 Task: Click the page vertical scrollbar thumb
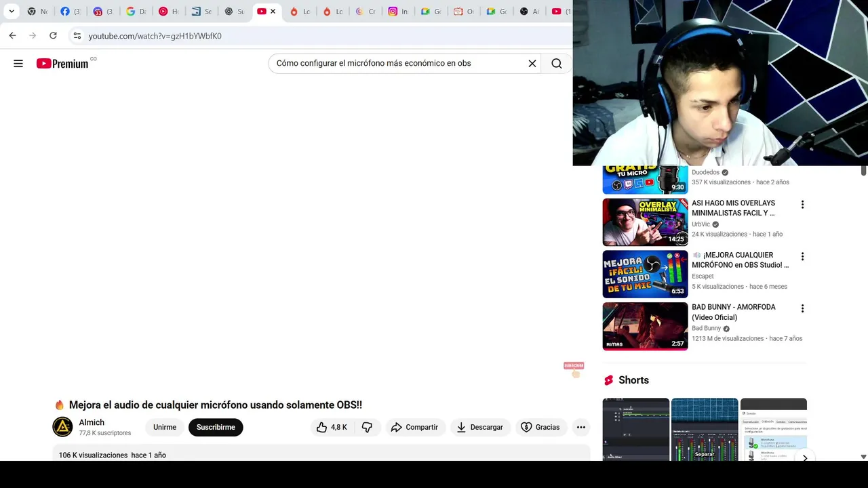(x=863, y=170)
